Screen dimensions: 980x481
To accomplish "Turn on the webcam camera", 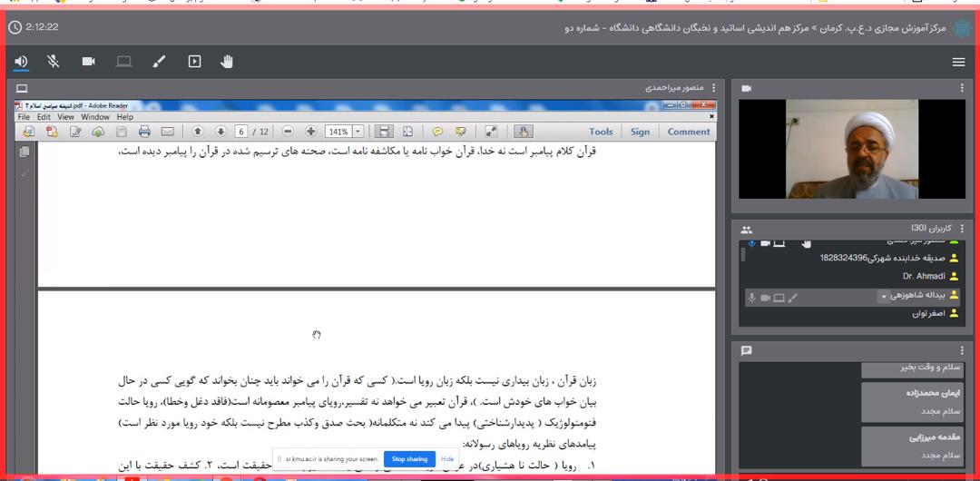I will 89,62.
